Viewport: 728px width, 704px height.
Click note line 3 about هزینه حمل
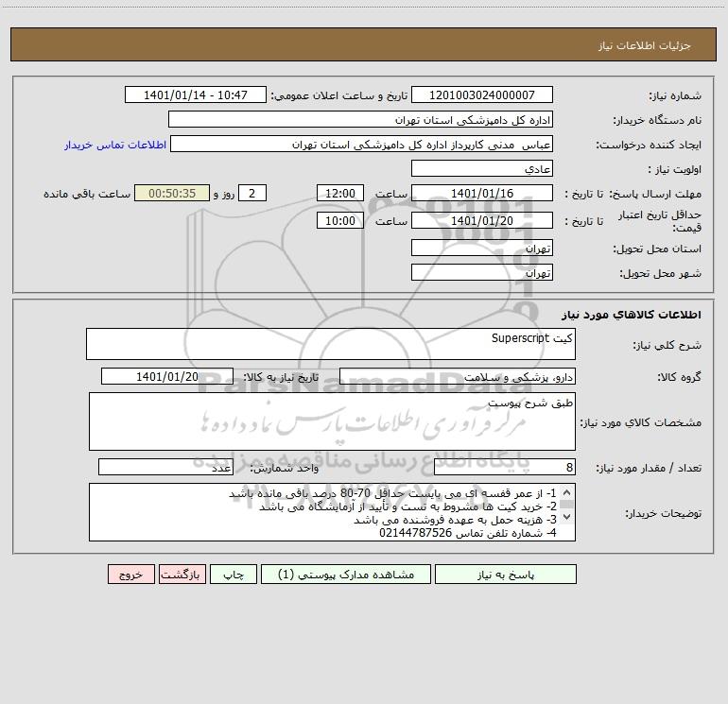[x=455, y=520]
